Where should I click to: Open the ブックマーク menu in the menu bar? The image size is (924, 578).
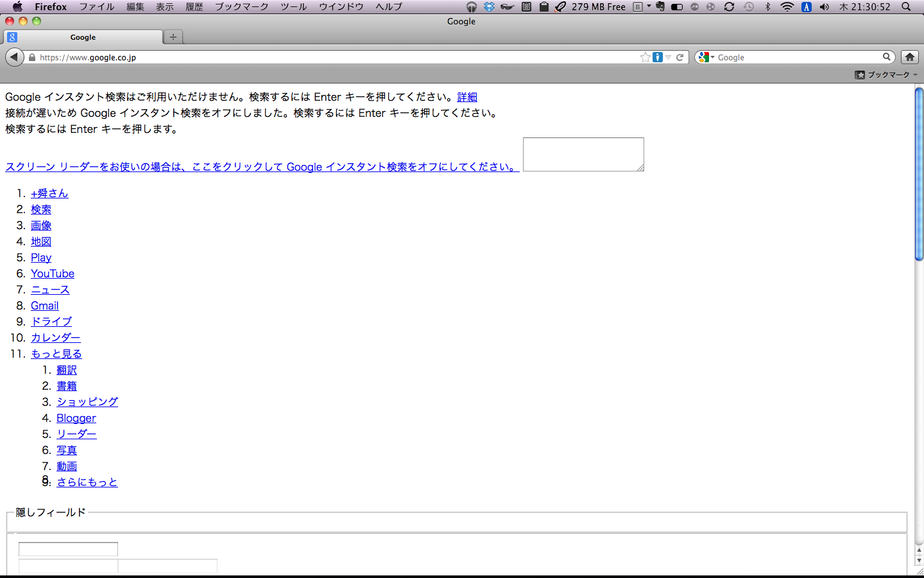click(x=242, y=6)
